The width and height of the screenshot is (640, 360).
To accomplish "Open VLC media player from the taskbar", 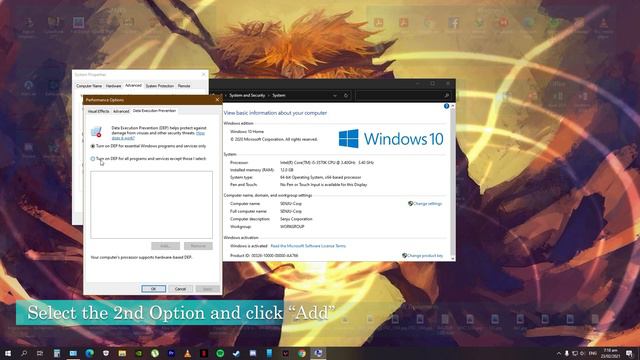I will (x=187, y=353).
